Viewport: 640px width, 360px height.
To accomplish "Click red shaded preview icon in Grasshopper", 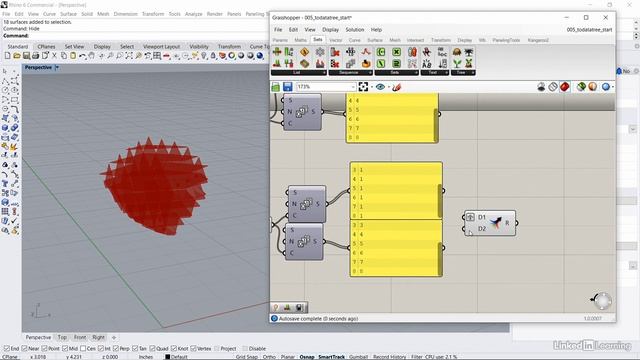I will click(565, 87).
